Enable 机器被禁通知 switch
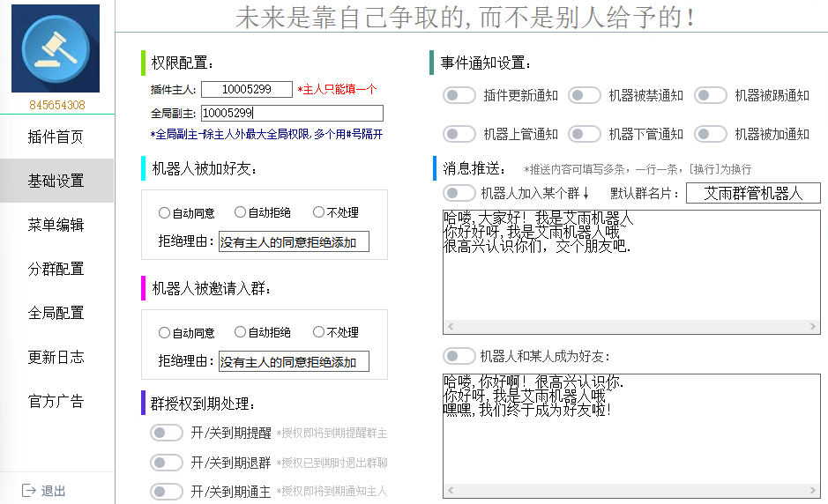 coord(585,95)
